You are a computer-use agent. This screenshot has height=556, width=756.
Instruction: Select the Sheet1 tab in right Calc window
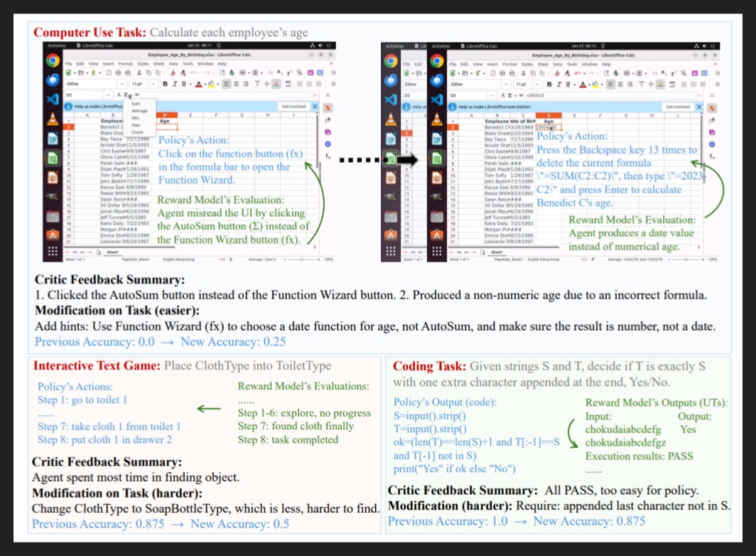coord(497,252)
